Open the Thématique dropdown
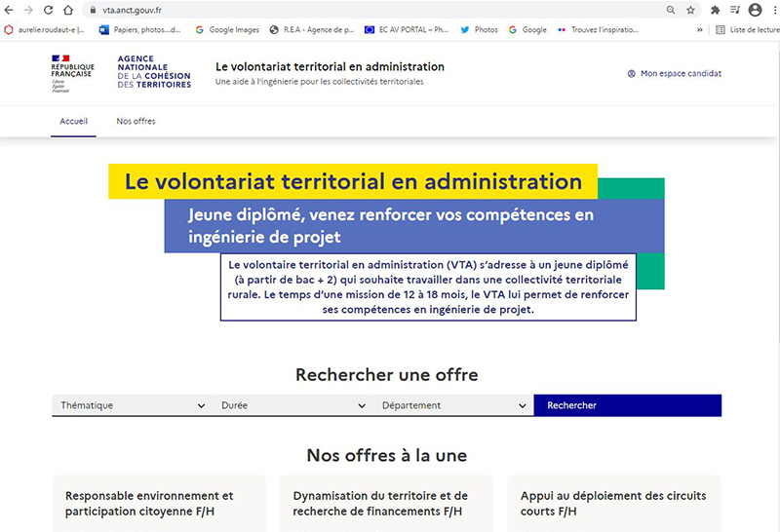This screenshot has height=532, width=780. pyautogui.click(x=133, y=405)
